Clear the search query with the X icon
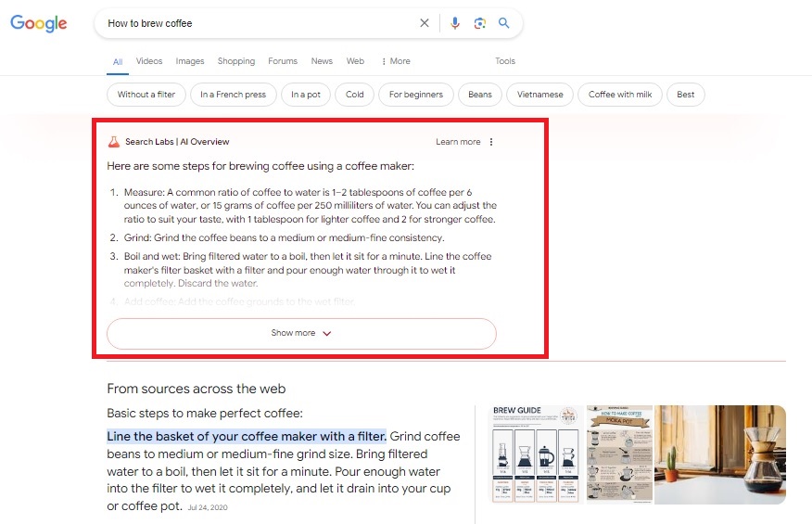Viewport: 812px width, 524px height. [425, 23]
